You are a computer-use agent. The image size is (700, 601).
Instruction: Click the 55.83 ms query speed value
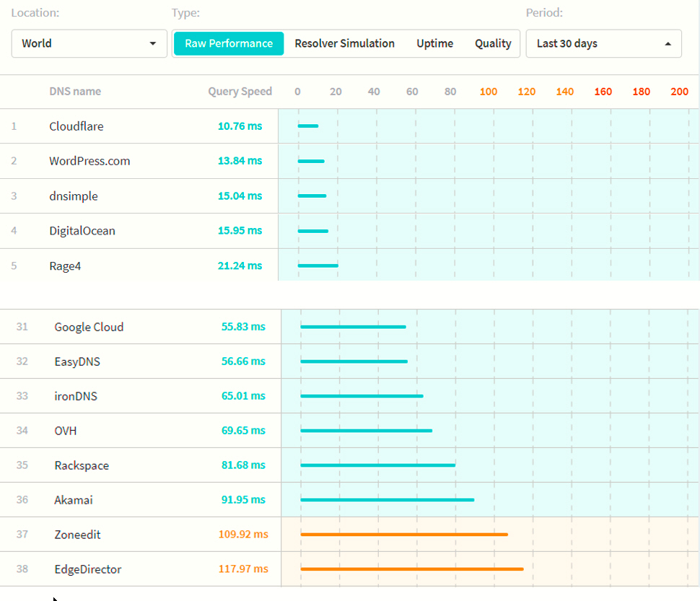click(243, 327)
